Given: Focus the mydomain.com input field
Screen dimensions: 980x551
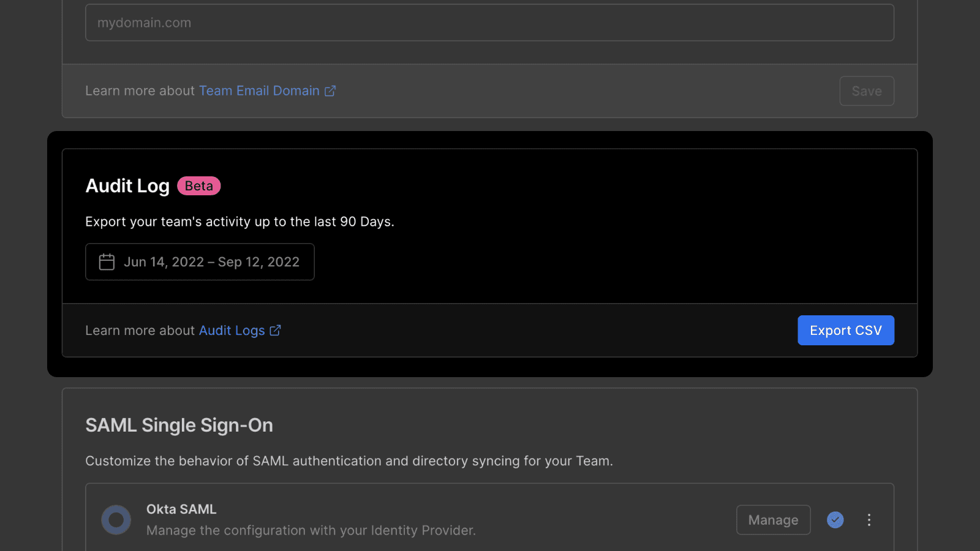Looking at the screenshot, I should pyautogui.click(x=489, y=23).
